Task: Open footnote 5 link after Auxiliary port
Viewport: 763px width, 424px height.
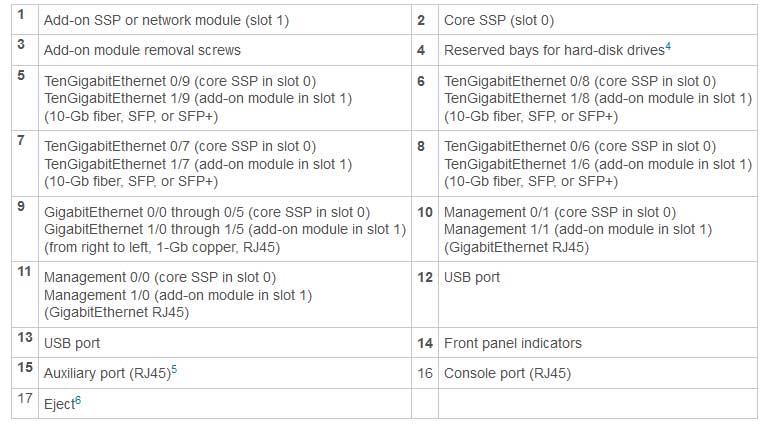Action: pos(174,369)
